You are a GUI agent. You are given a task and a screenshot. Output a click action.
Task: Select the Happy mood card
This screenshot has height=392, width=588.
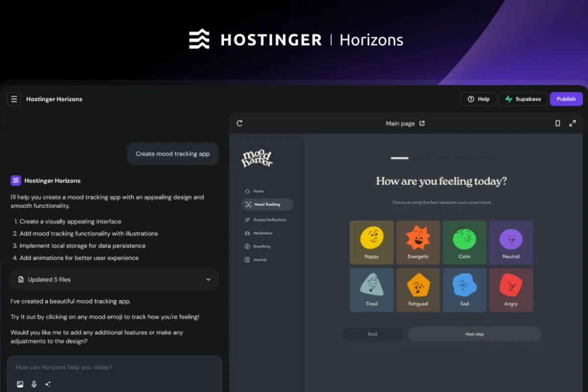point(372,242)
